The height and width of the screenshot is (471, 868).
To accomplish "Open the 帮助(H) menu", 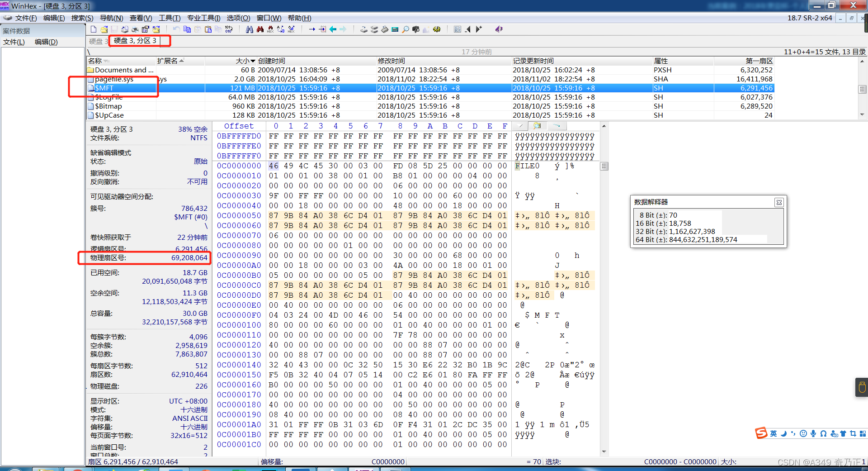I will click(x=300, y=18).
